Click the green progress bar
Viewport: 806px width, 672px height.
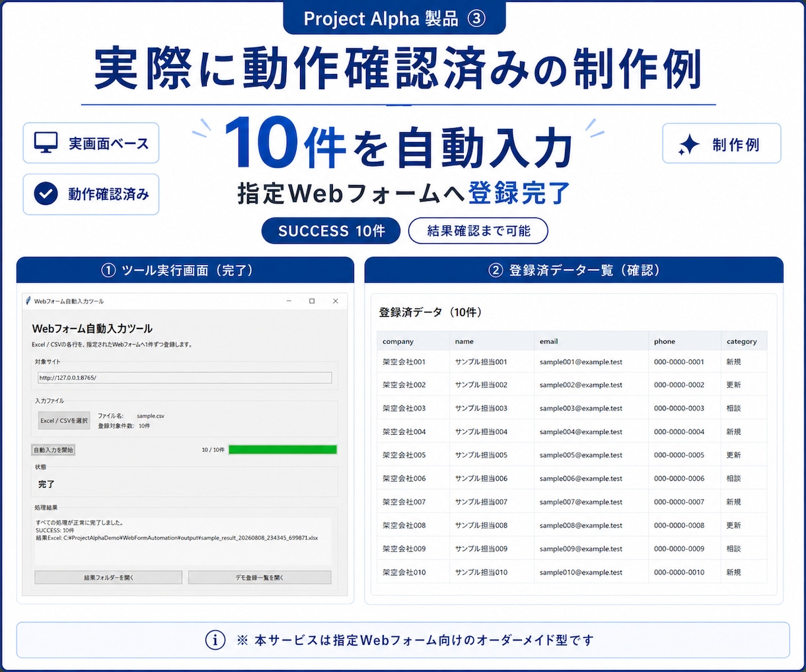click(283, 450)
